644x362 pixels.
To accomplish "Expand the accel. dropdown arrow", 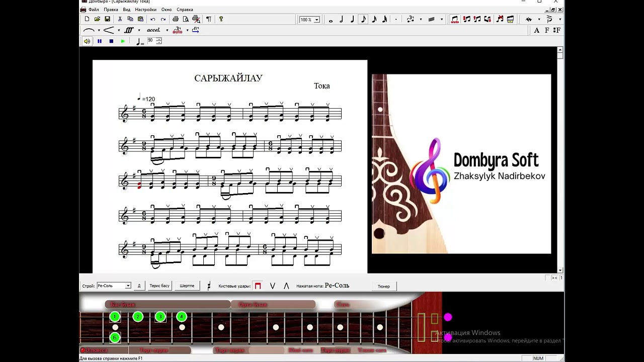I will [x=167, y=30].
